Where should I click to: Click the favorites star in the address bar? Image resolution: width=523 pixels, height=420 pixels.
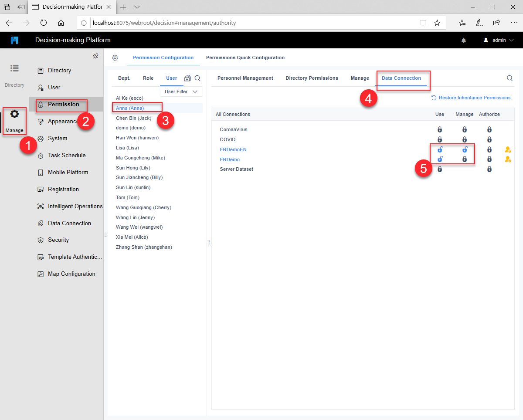tap(437, 23)
